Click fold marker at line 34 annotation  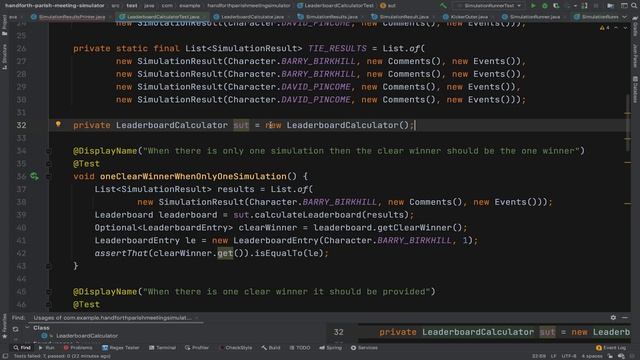tap(49, 151)
